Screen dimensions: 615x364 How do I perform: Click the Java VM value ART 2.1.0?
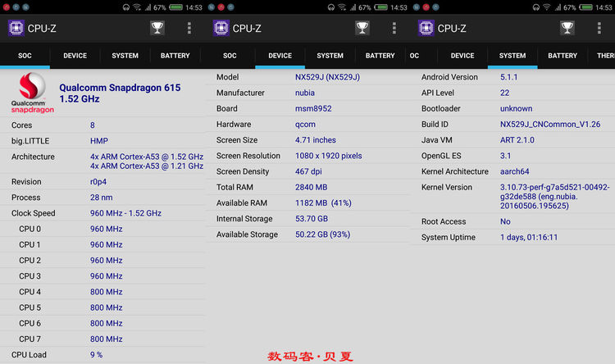point(517,140)
